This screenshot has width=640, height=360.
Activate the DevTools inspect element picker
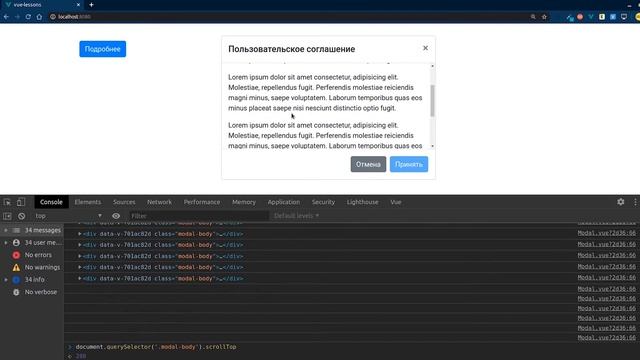(7, 202)
